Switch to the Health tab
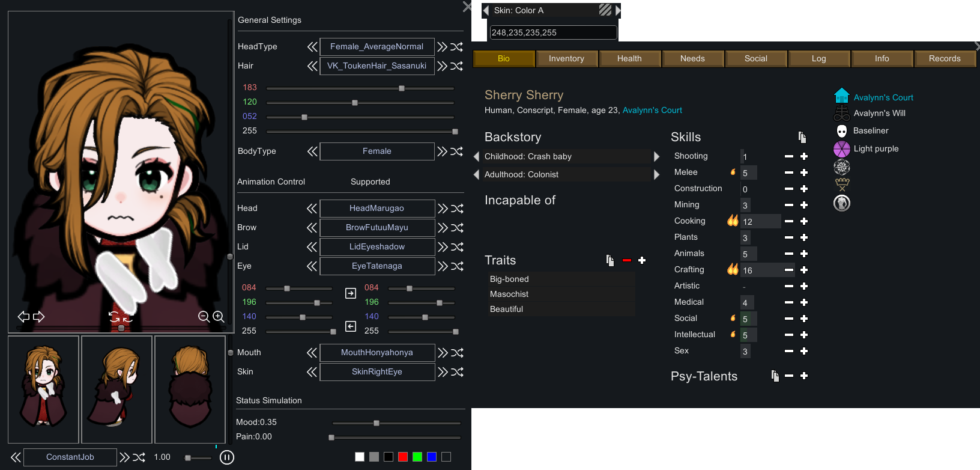 (x=629, y=58)
